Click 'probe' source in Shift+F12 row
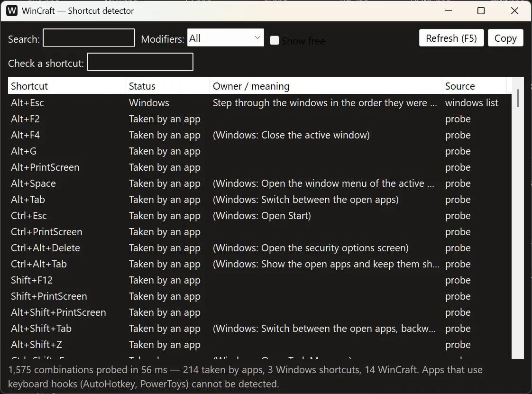Screen dimensions: 532x394 (458, 280)
